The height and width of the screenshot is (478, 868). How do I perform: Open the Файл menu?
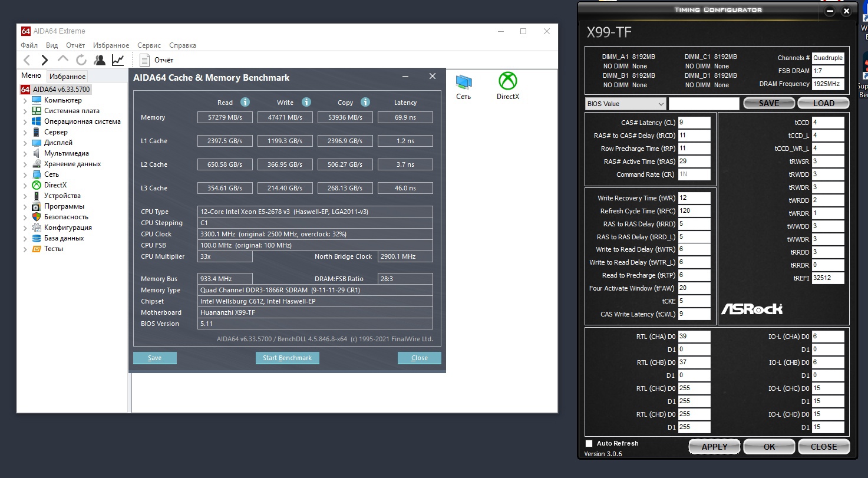(x=29, y=45)
